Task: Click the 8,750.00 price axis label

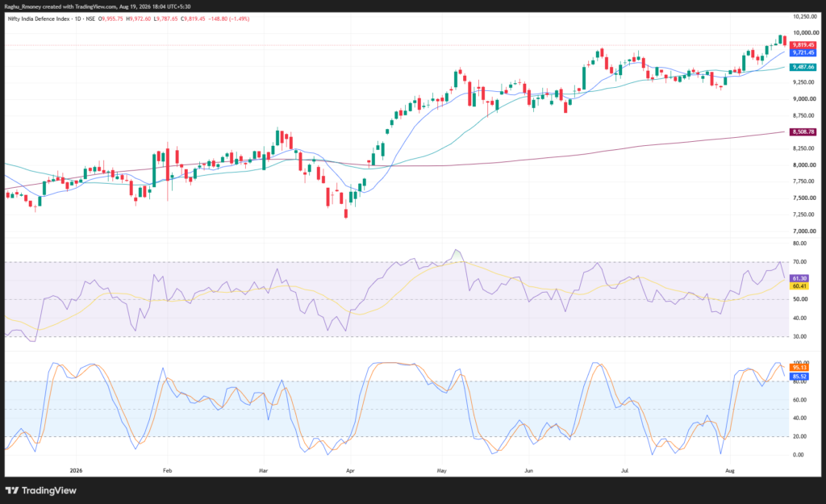Action: click(x=804, y=116)
